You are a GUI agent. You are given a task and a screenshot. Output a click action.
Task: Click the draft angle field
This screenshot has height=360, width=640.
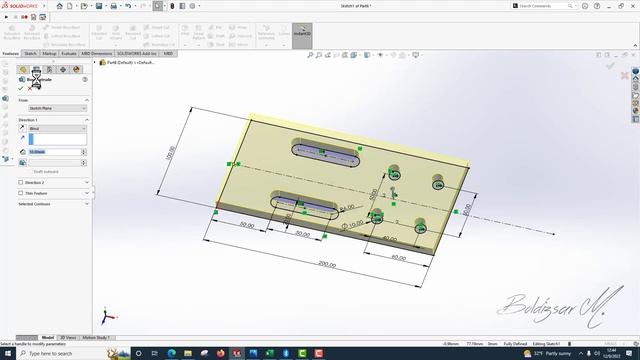55,163
